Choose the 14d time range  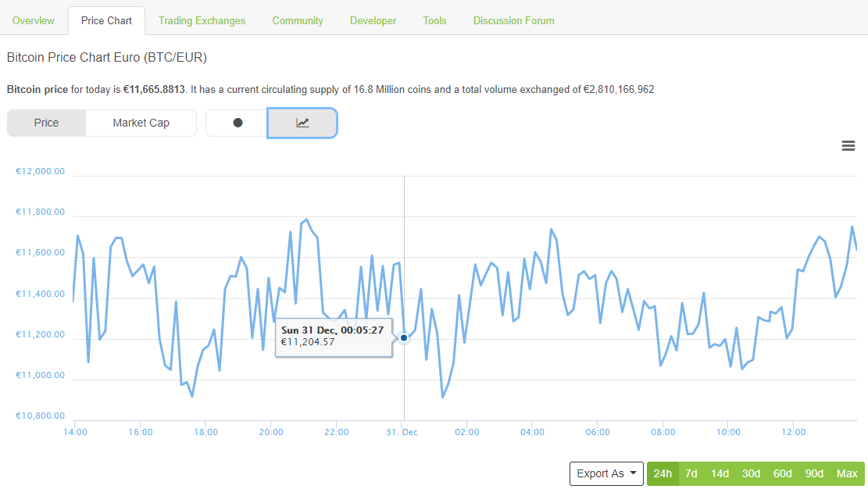720,473
